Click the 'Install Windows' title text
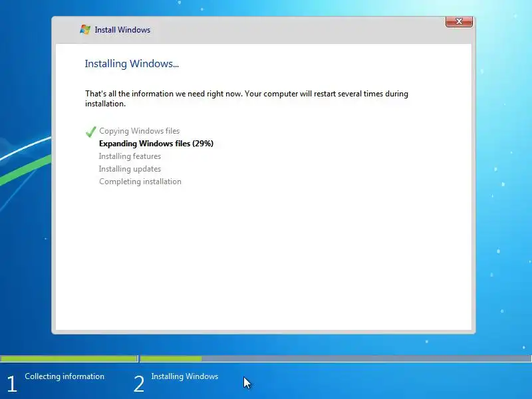The height and width of the screenshot is (399, 532). (122, 30)
